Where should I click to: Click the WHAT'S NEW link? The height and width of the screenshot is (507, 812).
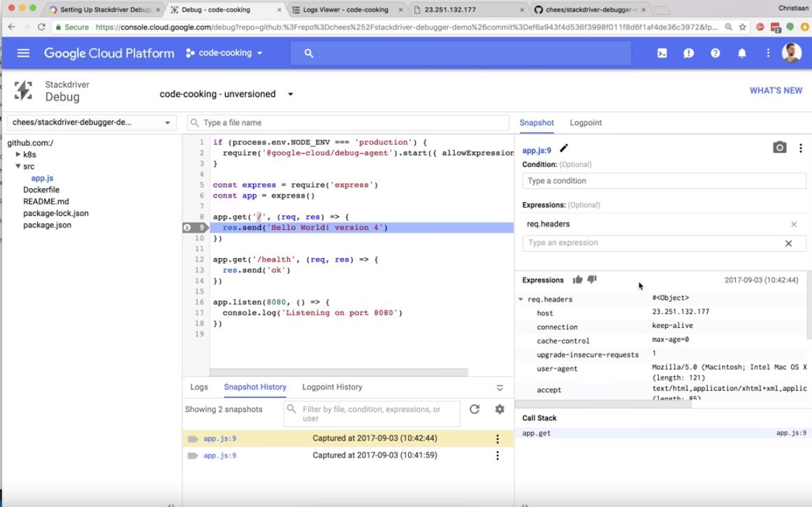point(776,91)
